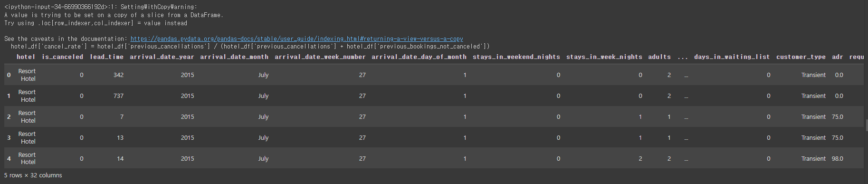
Task: Click the 'arrival_date_week_number' column header
Action: click(320, 57)
